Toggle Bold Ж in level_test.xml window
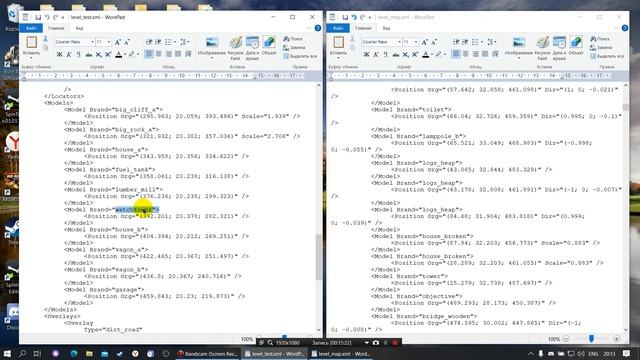This screenshot has height=360, width=640. point(59,54)
